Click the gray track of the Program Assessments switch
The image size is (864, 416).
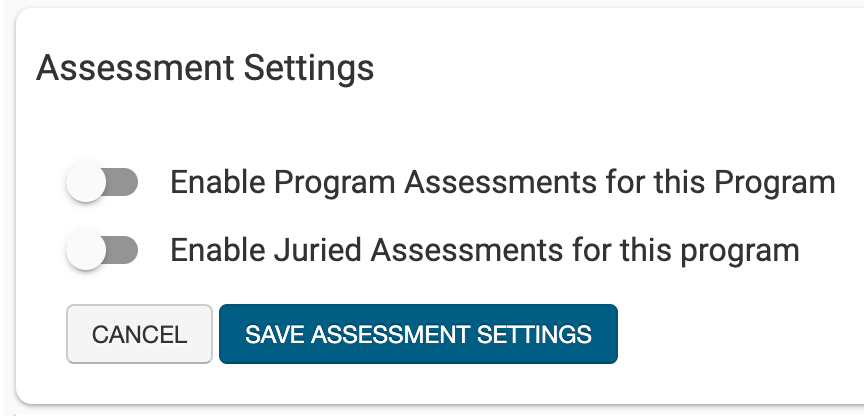coord(123,183)
